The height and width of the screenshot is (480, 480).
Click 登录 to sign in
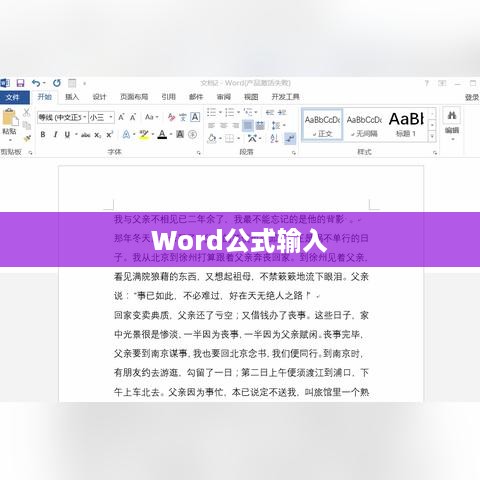click(472, 97)
